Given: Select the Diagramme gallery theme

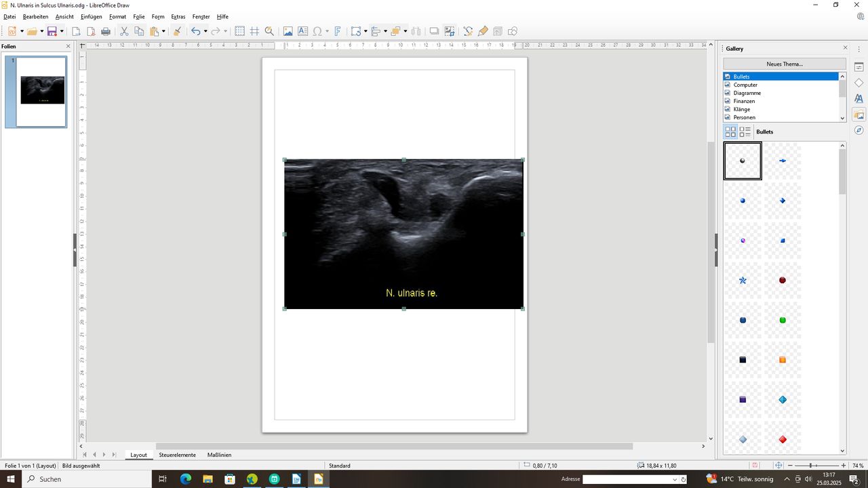Looking at the screenshot, I should 747,93.
